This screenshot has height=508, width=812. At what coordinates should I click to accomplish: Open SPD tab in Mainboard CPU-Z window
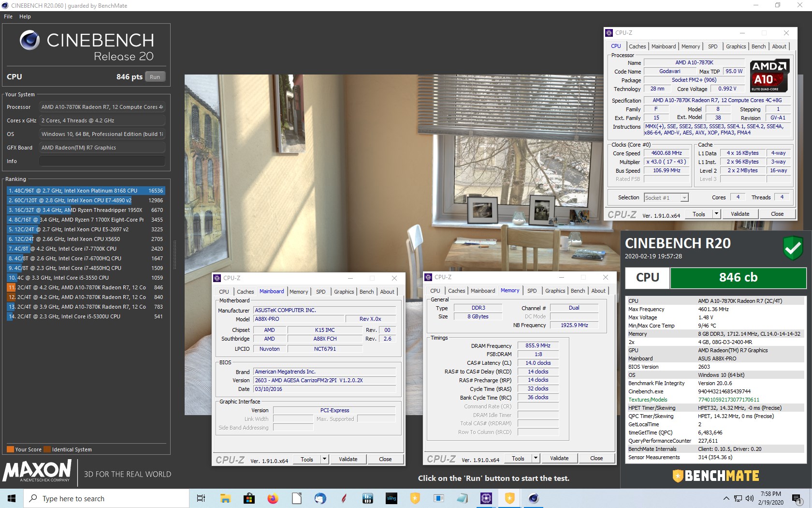coord(321,292)
